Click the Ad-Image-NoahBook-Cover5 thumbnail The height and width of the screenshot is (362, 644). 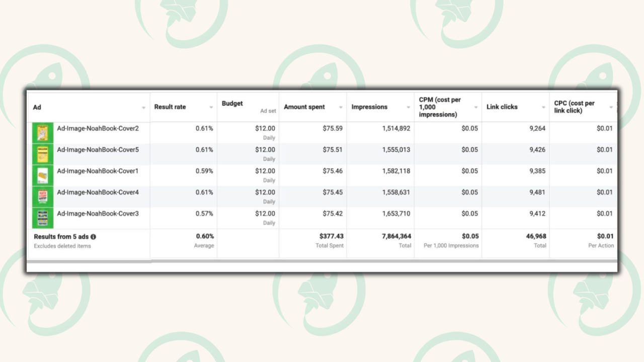pyautogui.click(x=43, y=154)
